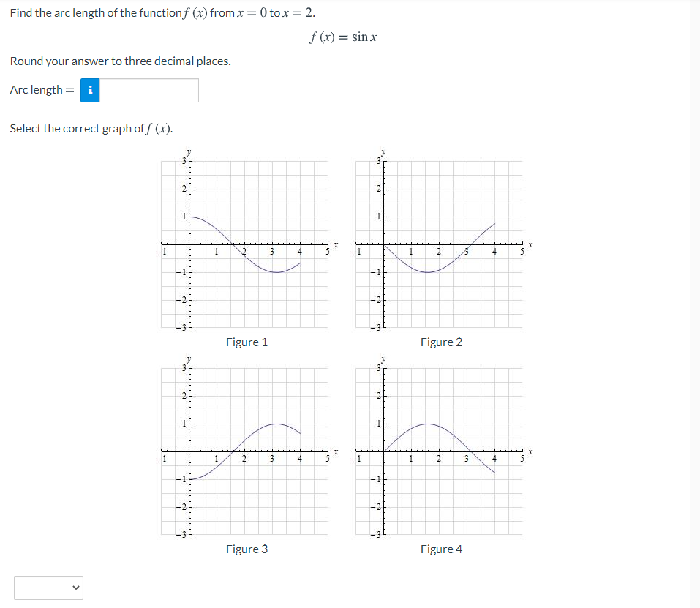Click the Figure 2 caption label
Screen dimensions: 700x608
coord(441,342)
